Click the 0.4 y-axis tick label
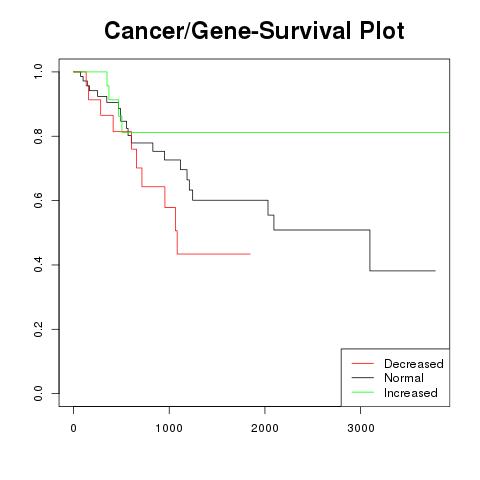Screen dimensions: 480x480 coord(38,265)
